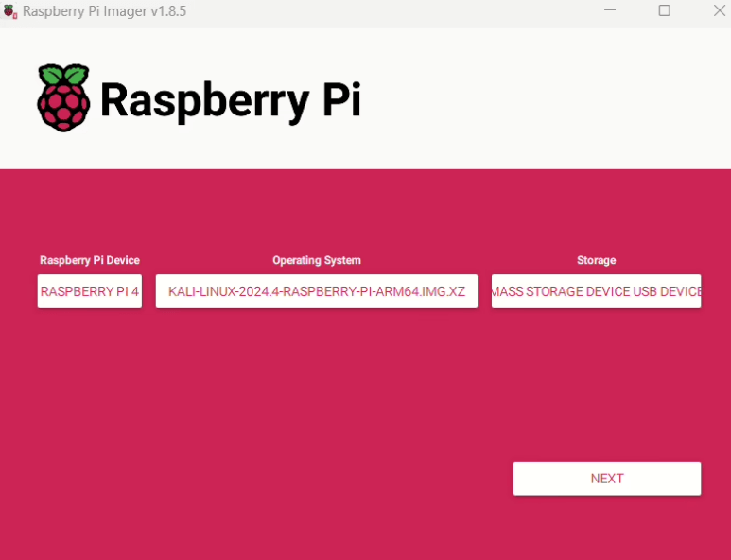Viewport: 731px width, 560px height.
Task: Maximize the Raspberry Pi Imager window
Action: 665,10
